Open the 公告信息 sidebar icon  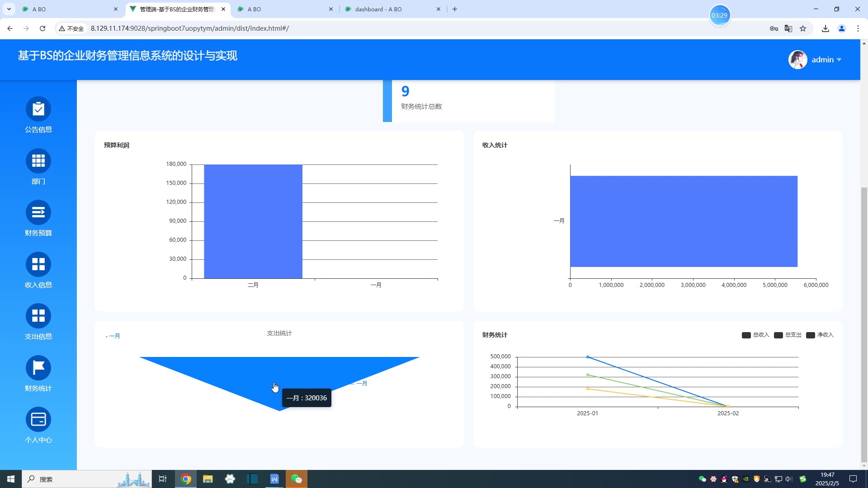coord(38,109)
